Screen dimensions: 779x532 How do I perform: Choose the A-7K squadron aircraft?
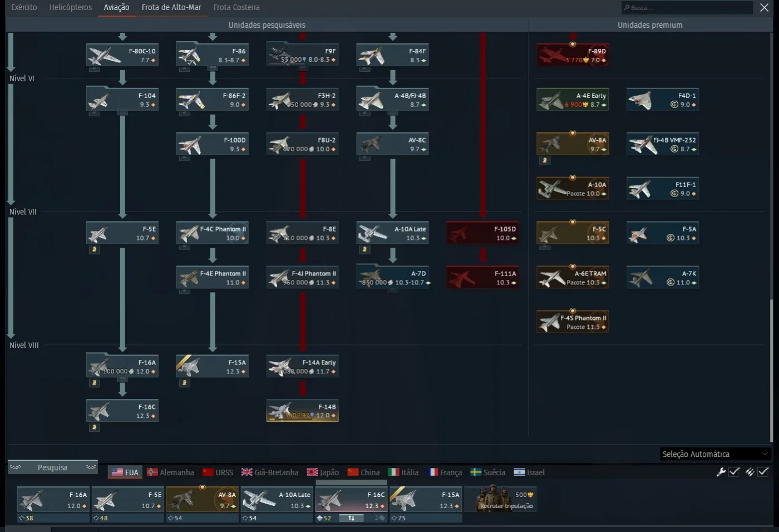click(x=663, y=278)
